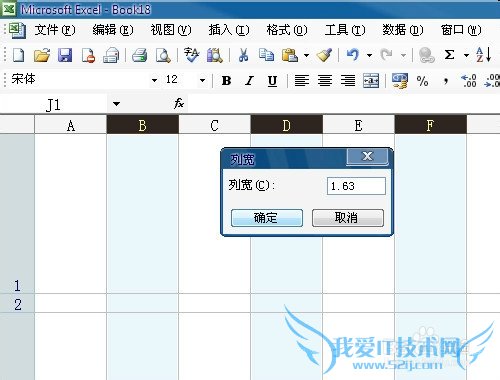Apply Percent Style format
500x380 pixels.
click(x=422, y=81)
